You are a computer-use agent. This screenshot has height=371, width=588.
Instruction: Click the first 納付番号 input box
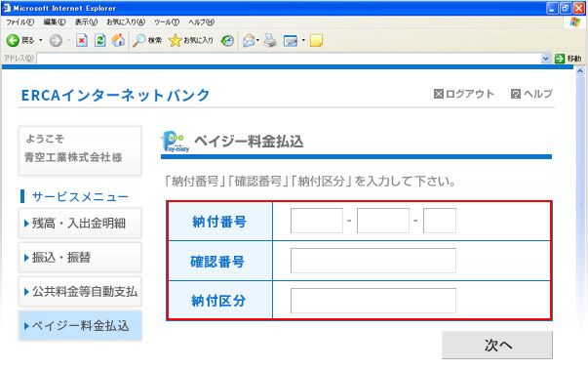click(317, 221)
